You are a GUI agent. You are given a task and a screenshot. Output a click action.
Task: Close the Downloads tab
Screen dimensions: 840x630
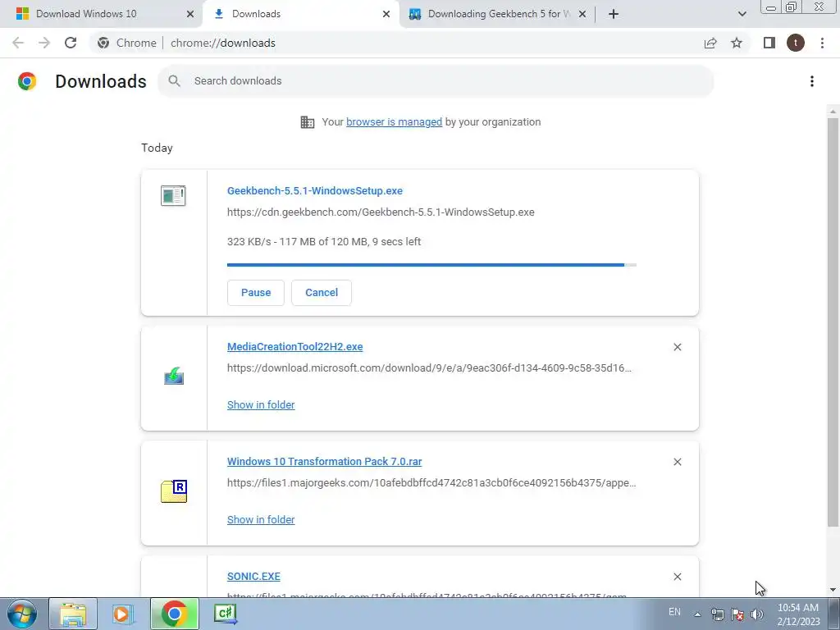tap(386, 14)
